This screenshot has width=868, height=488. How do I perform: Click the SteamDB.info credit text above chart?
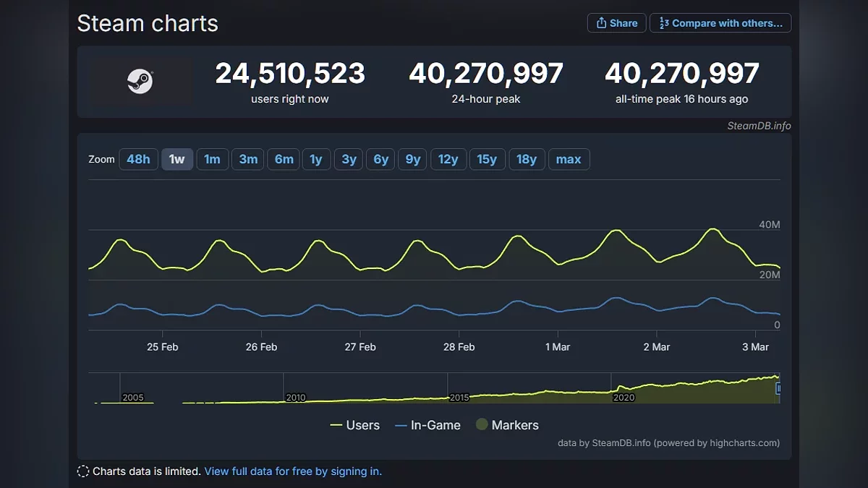coord(759,126)
